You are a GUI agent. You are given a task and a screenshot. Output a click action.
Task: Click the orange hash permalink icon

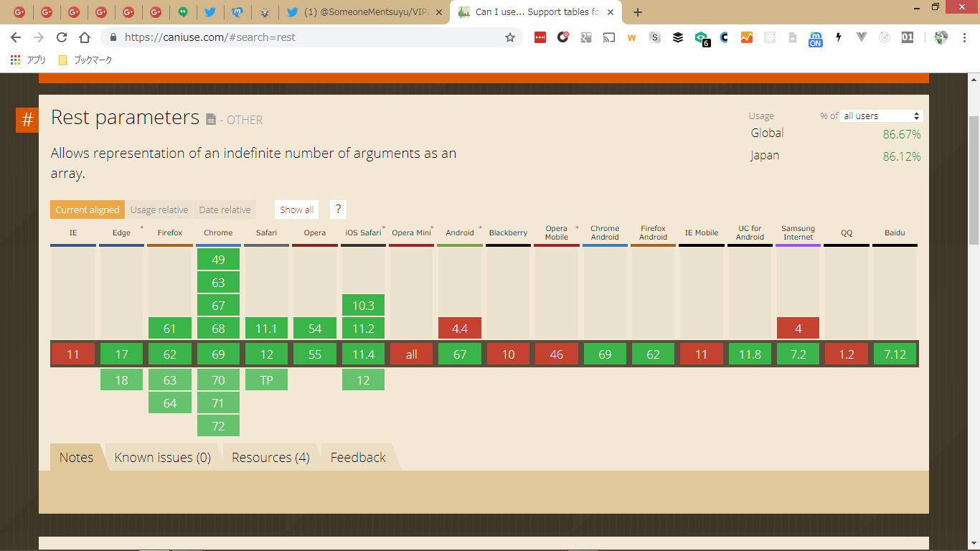[27, 120]
